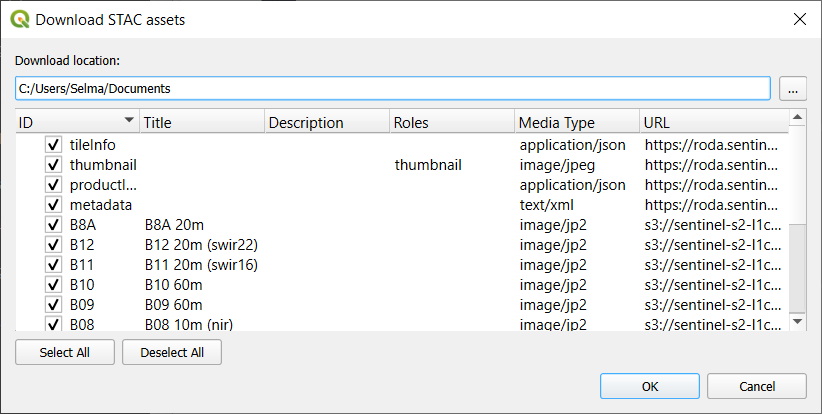The image size is (822, 414).
Task: Click the Download location path field
Action: 392,89
